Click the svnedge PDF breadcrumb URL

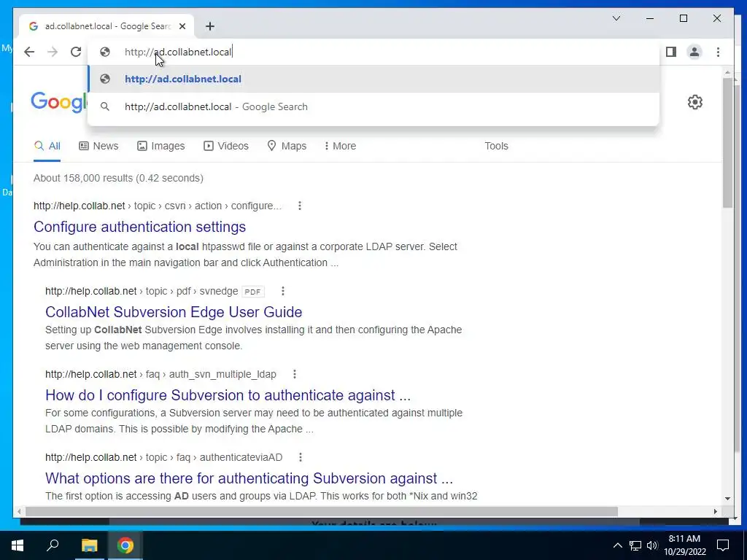point(142,291)
